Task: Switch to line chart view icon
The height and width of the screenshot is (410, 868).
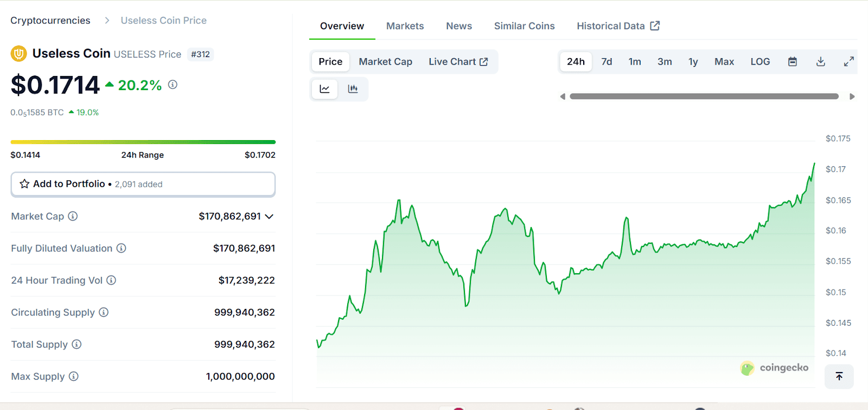Action: pyautogui.click(x=324, y=89)
